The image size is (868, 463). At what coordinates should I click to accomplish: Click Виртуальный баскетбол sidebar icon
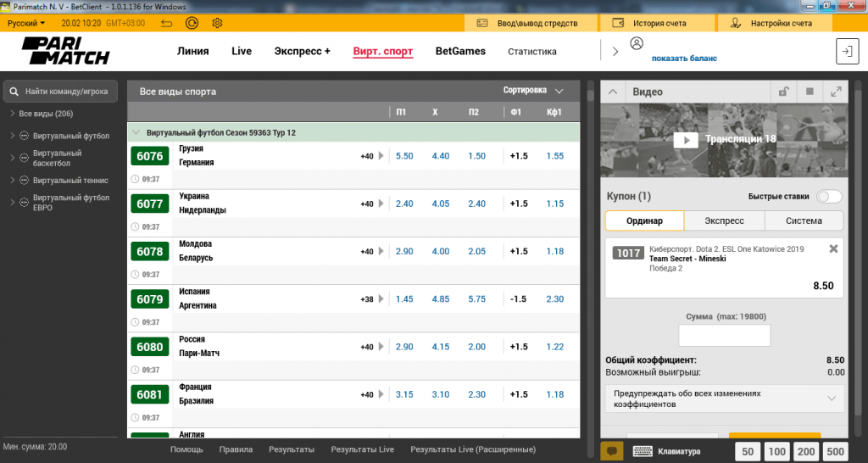[24, 158]
